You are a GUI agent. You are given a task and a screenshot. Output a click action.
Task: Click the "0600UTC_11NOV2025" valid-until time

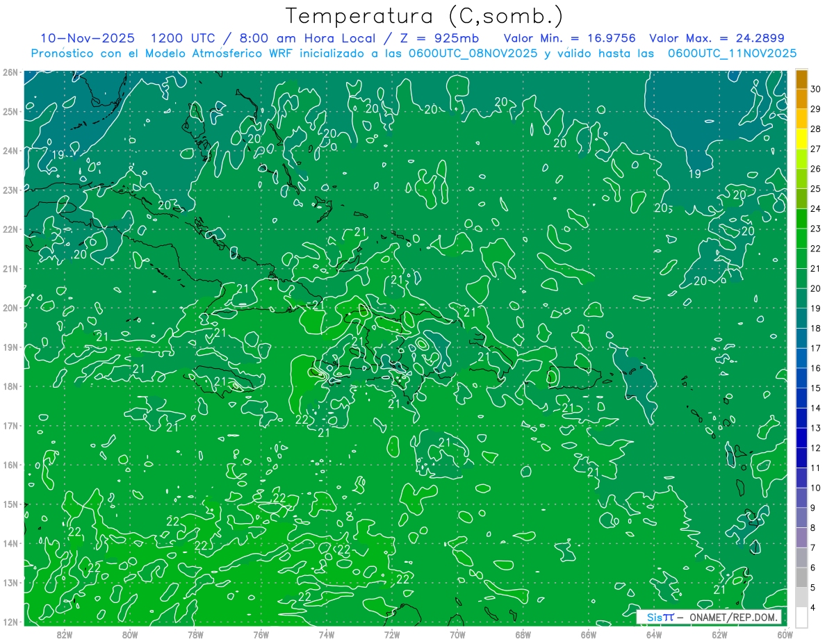point(732,53)
